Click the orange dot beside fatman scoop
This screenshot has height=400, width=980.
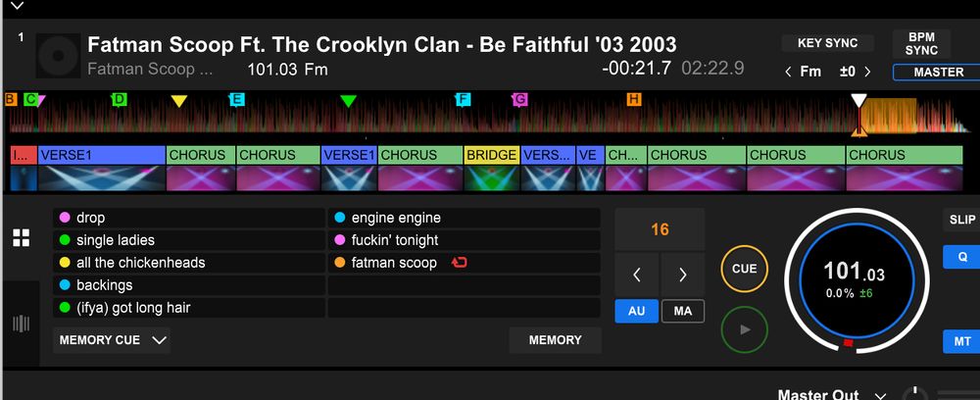(339, 263)
